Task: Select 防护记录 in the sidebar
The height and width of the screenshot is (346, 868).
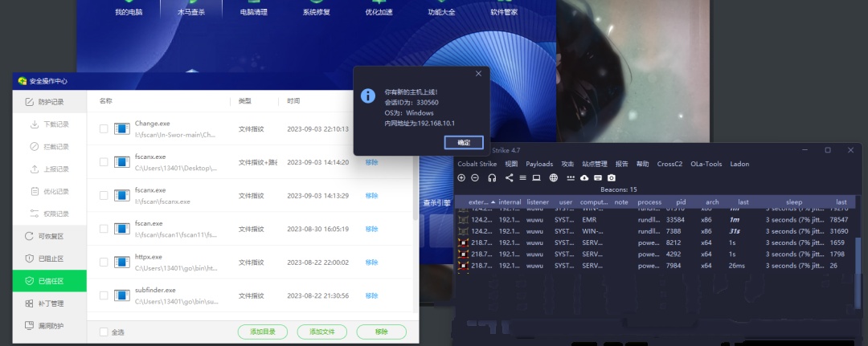Action: [50, 102]
